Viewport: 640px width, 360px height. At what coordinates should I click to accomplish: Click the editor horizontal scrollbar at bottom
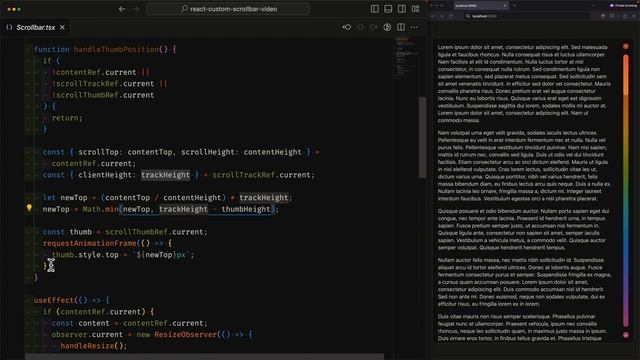(x=204, y=356)
